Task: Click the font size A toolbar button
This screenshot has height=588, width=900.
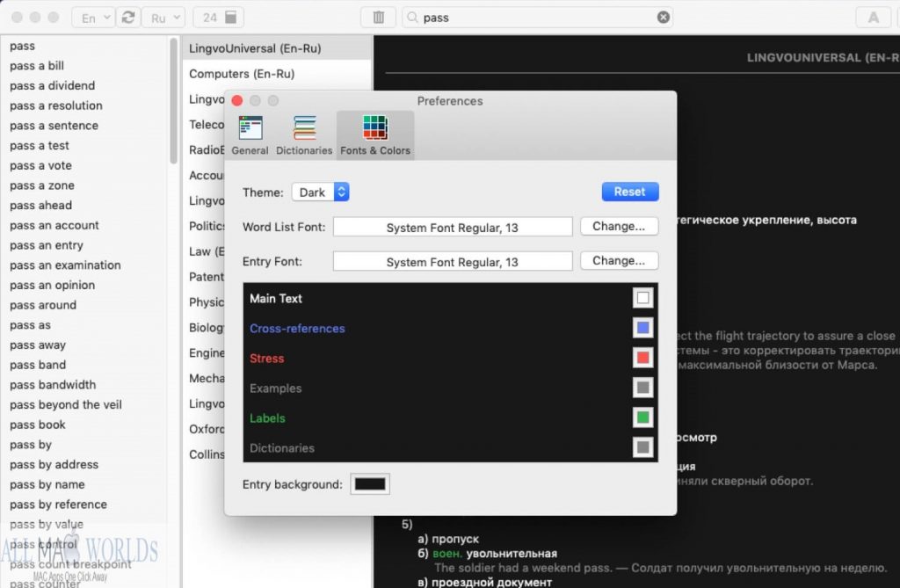Action: pyautogui.click(x=873, y=18)
